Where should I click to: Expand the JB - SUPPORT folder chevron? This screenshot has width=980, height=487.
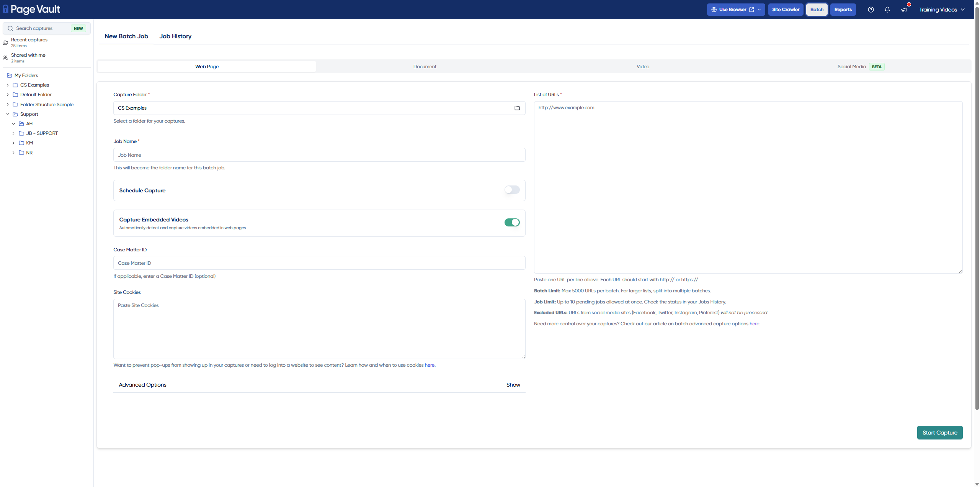point(13,133)
